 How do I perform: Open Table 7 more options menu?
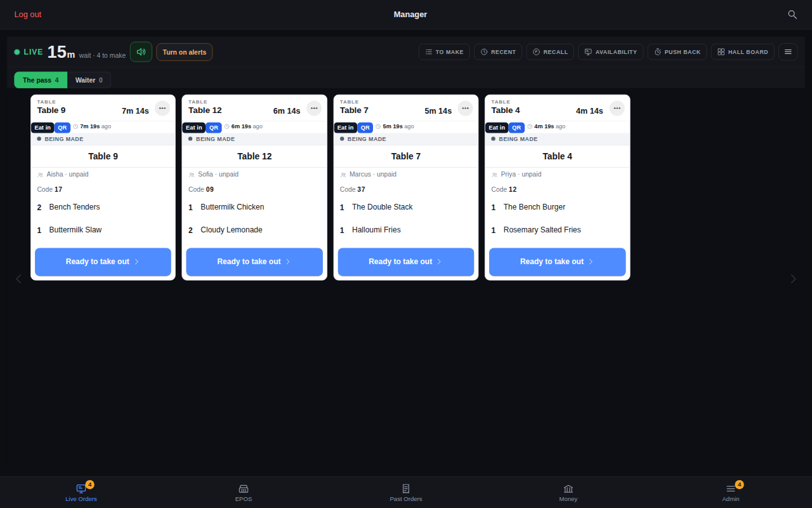pos(466,109)
